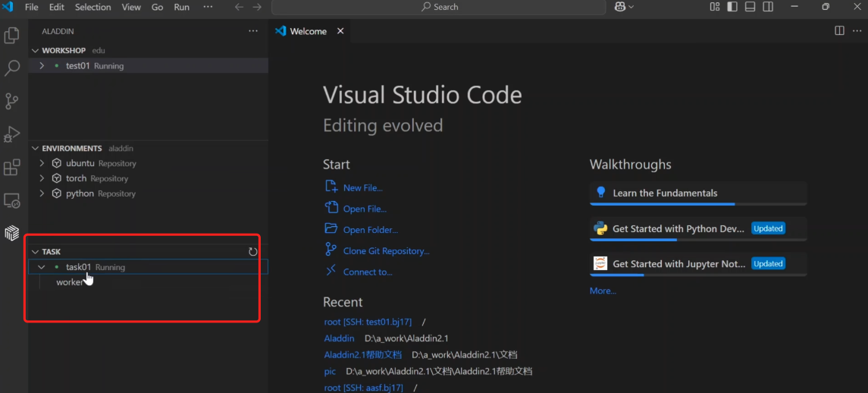Click Clone Git Repository... link
Viewport: 868px width, 393px height.
tap(387, 251)
